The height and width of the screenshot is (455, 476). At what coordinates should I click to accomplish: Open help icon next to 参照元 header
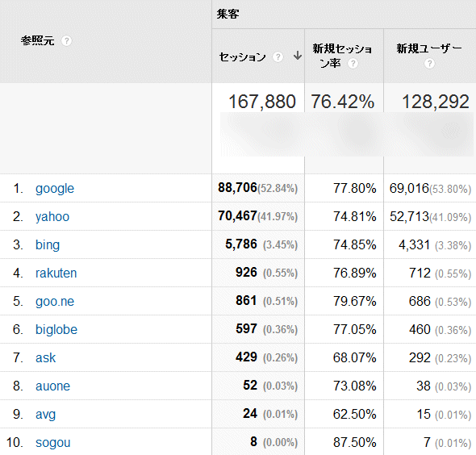(x=66, y=40)
